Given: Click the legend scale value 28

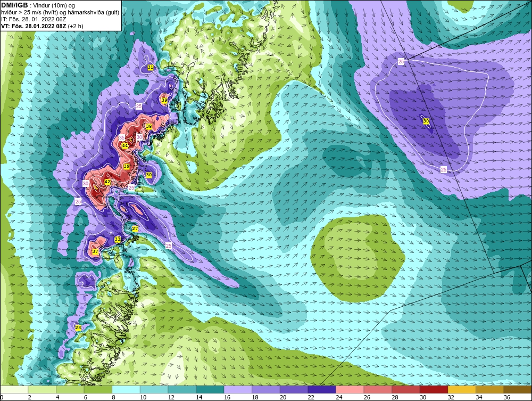Looking at the screenshot, I should pos(395,397).
